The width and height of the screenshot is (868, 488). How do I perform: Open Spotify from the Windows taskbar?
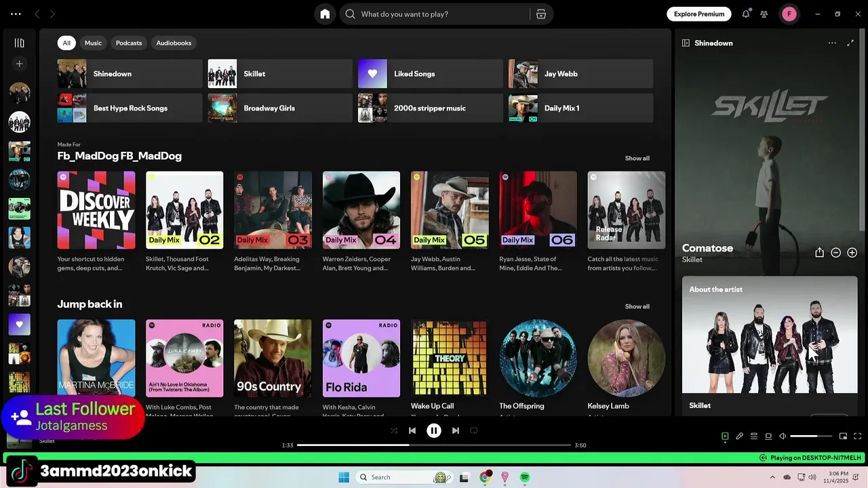coord(525,477)
